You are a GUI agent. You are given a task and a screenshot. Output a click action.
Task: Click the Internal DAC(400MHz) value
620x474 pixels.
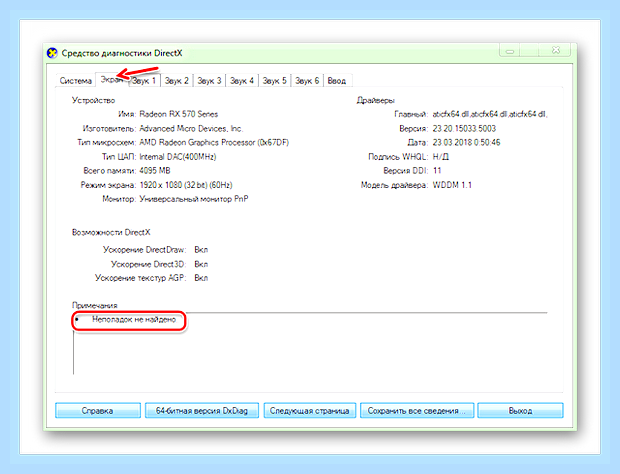coord(178,157)
